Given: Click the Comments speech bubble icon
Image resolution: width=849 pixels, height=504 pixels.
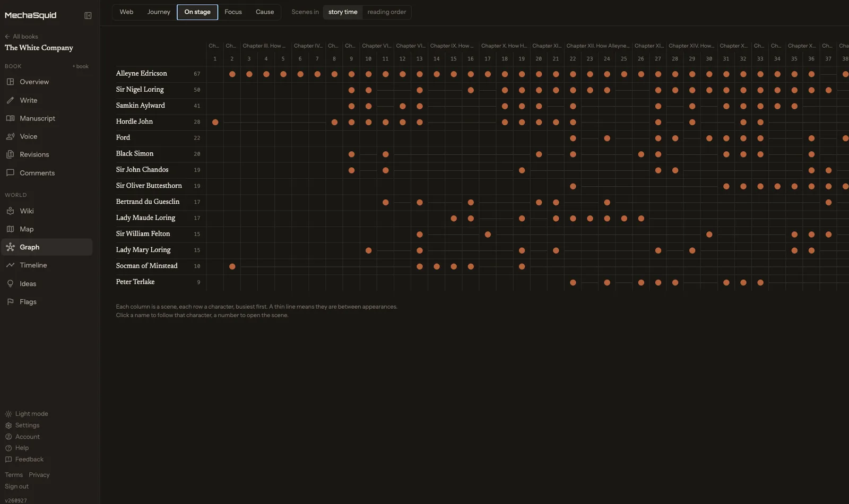Looking at the screenshot, I should pos(10,173).
